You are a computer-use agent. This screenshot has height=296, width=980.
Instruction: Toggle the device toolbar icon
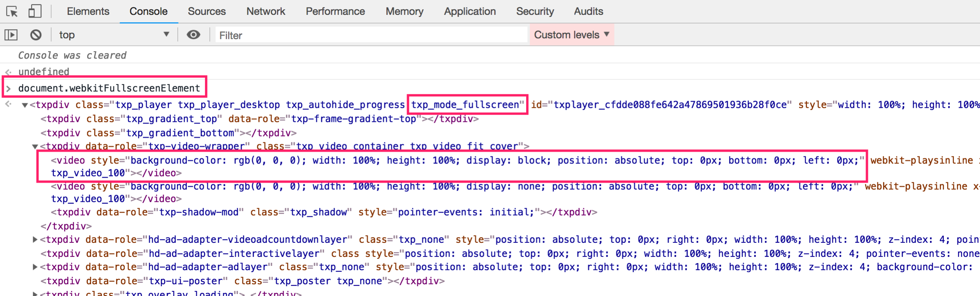[x=35, y=11]
